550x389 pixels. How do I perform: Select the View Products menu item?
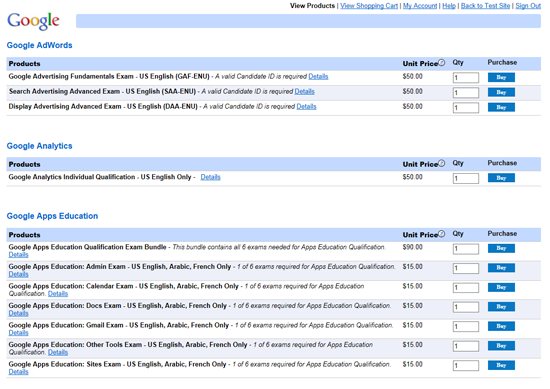pos(312,6)
